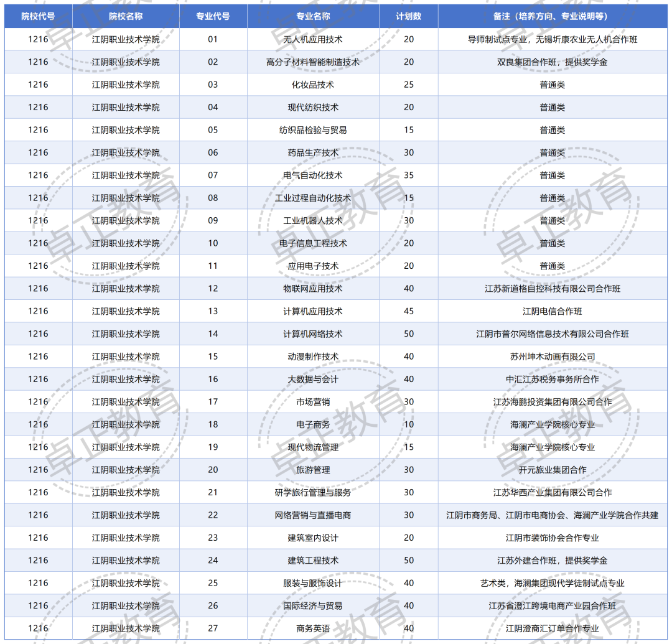Click the 专业代号 column header
The width and height of the screenshot is (672, 644).
click(213, 16)
